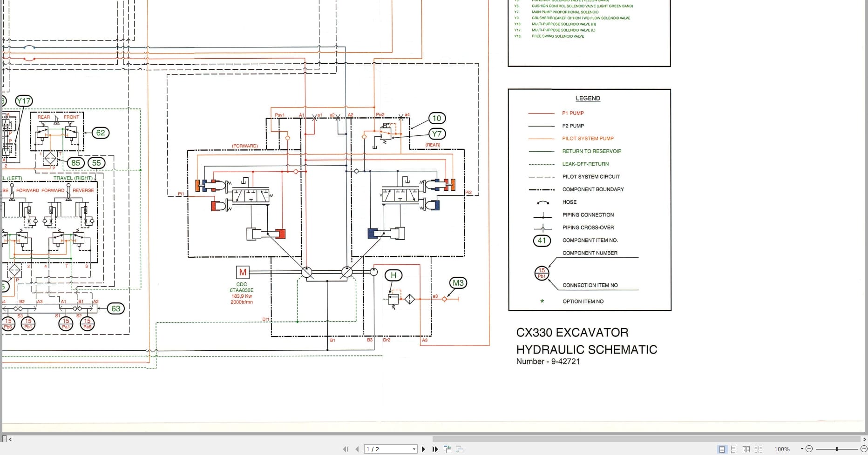
Task: Switch to continuous scrolling page view
Action: [734, 449]
